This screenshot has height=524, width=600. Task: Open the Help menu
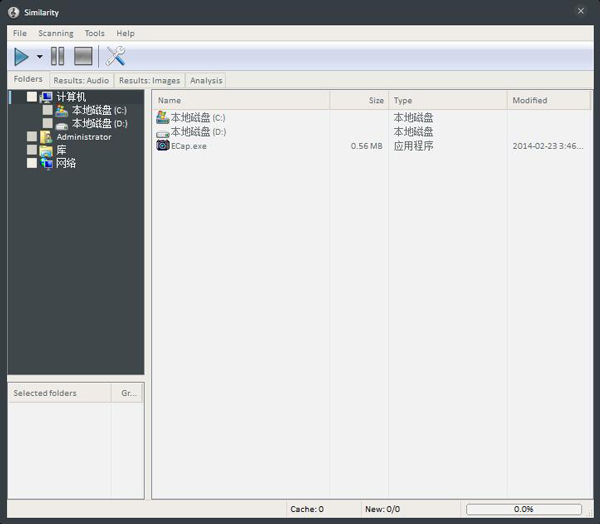pos(126,33)
